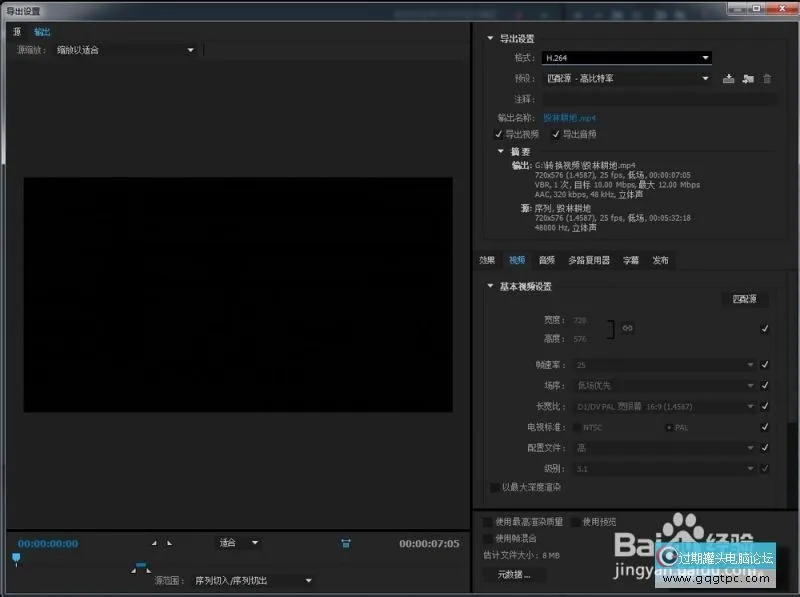Click the Save Preset icon

[x=728, y=79]
